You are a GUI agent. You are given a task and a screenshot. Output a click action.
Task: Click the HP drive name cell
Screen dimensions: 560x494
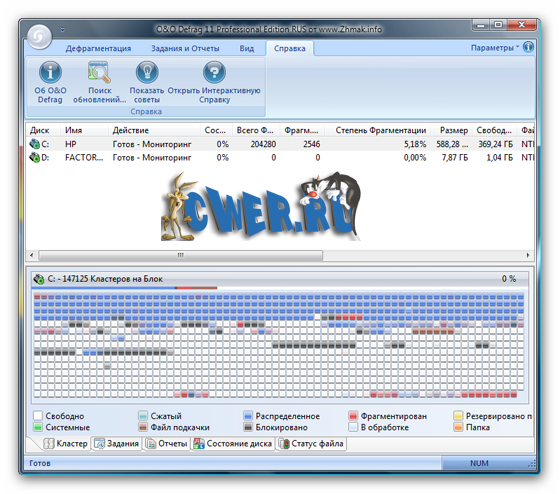point(71,144)
